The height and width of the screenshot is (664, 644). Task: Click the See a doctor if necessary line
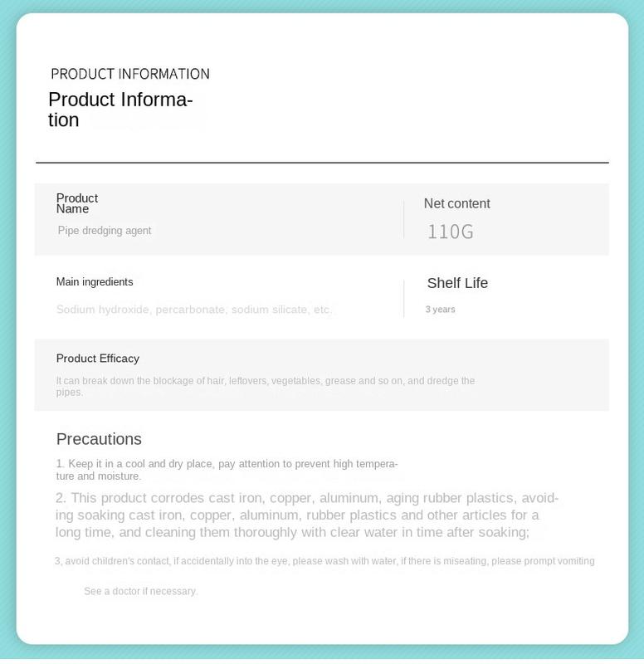(140, 591)
